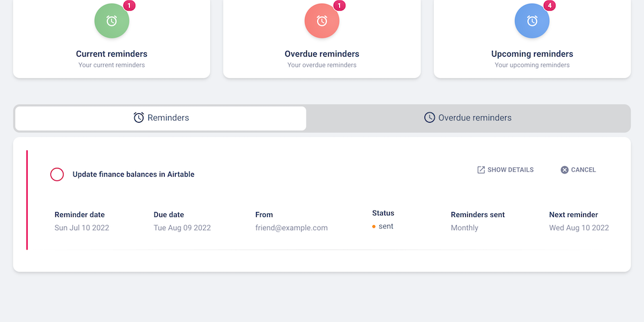Click the external-link icon beside Show Details
This screenshot has height=322, width=644.
(481, 170)
